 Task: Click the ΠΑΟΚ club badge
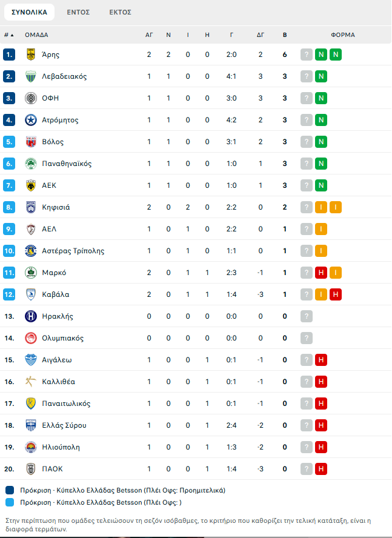coord(31,469)
